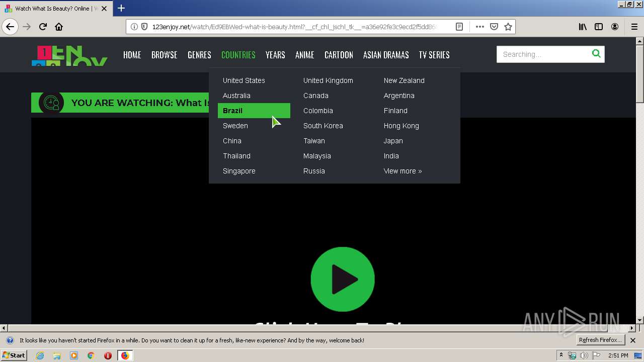The image size is (644, 362).
Task: Choose Hong Kong from list
Action: coord(401,126)
